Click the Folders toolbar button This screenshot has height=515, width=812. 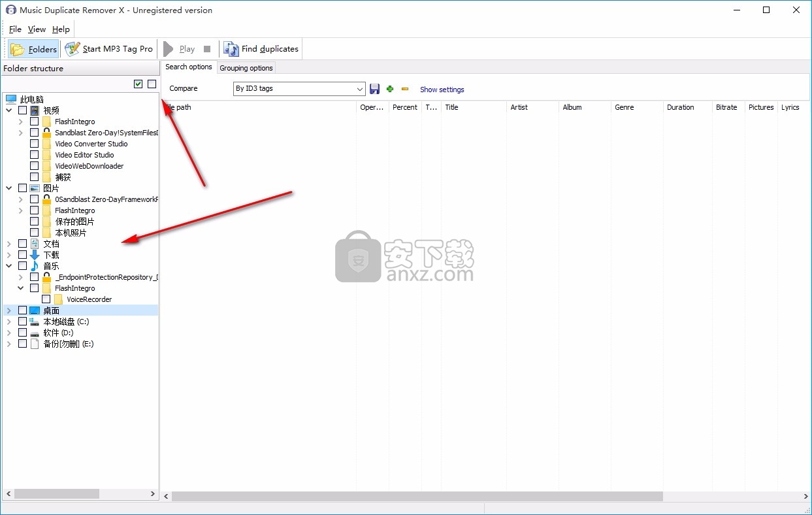coord(33,49)
